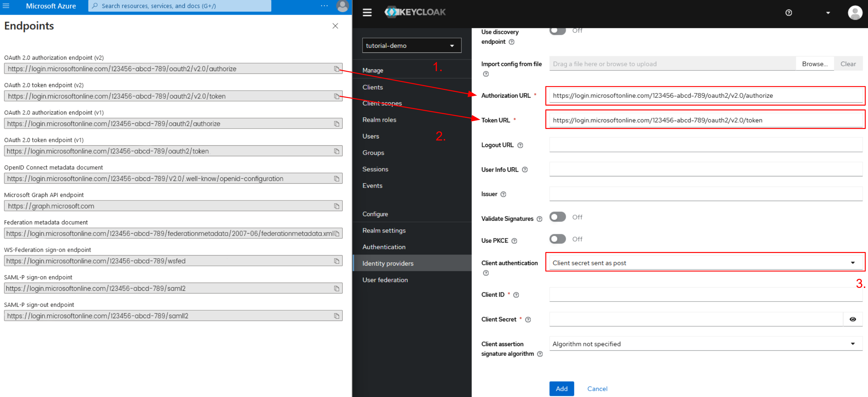This screenshot has width=868, height=397.
Task: Reveal Client Secret with eye icon
Action: [853, 319]
